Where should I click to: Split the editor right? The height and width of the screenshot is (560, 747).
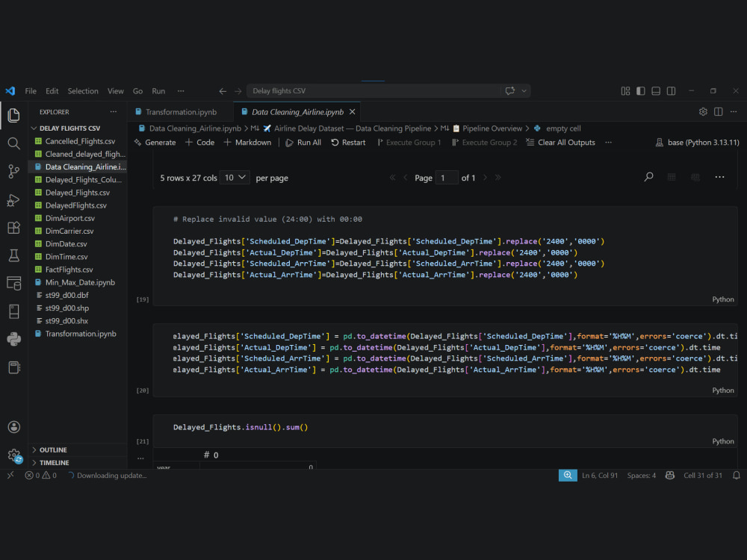pos(719,112)
